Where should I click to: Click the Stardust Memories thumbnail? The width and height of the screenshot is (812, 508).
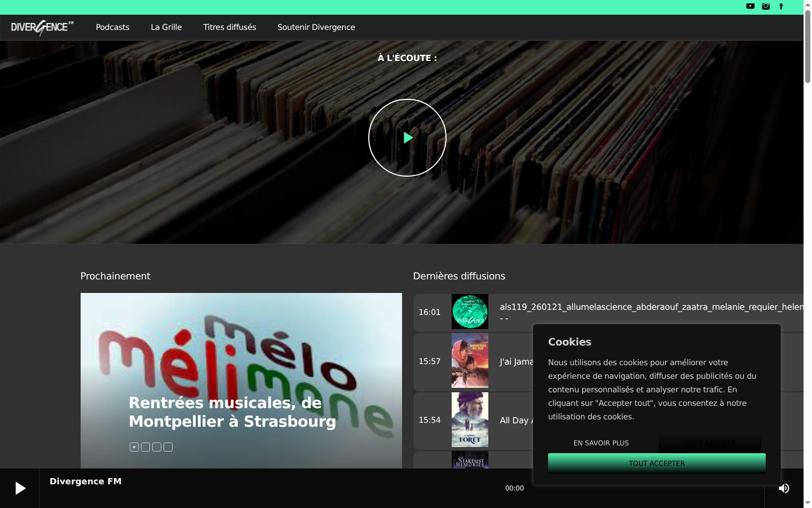pyautogui.click(x=470, y=459)
